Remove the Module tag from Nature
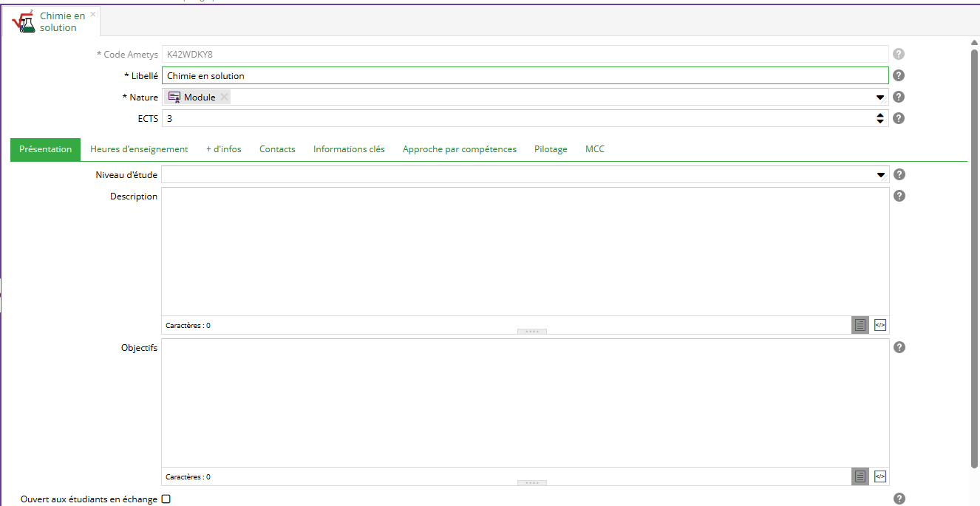The width and height of the screenshot is (980, 506). click(224, 97)
